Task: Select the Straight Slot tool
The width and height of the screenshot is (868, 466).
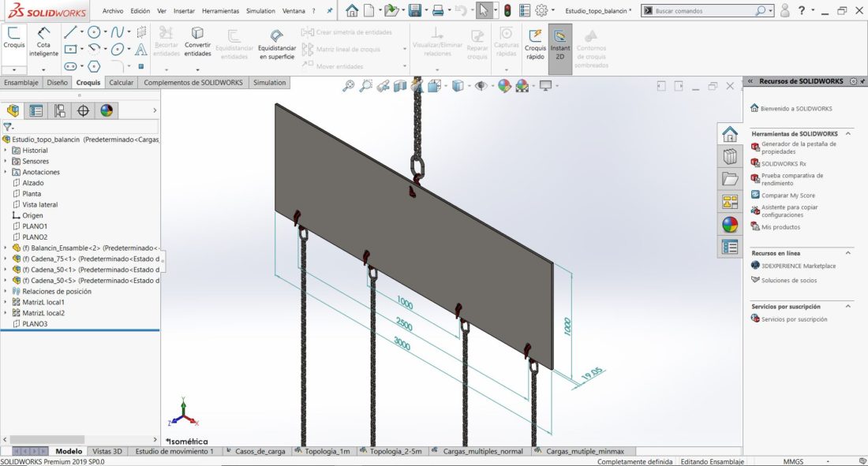Action: 70,66
